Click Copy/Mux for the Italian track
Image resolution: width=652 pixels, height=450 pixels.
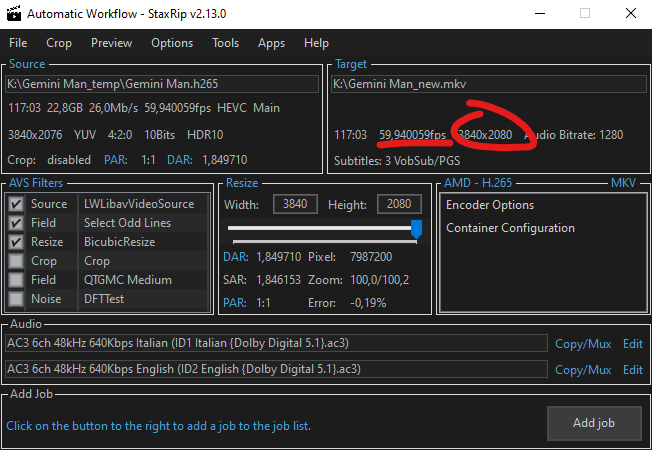583,344
